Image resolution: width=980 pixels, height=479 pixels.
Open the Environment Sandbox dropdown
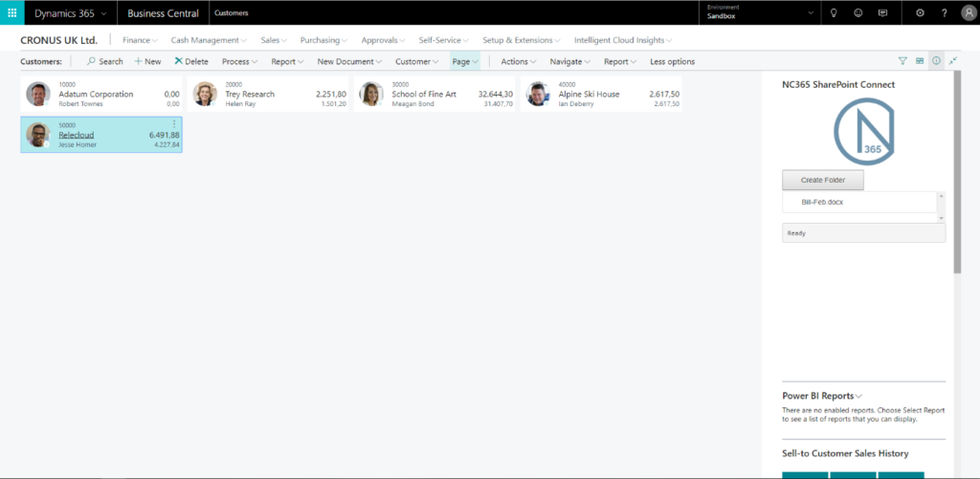(812, 13)
